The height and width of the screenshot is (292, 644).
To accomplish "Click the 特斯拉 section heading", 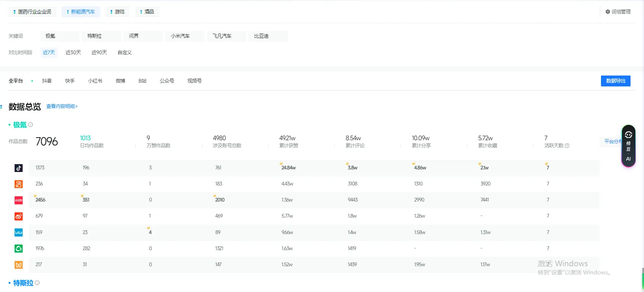I will tap(23, 283).
